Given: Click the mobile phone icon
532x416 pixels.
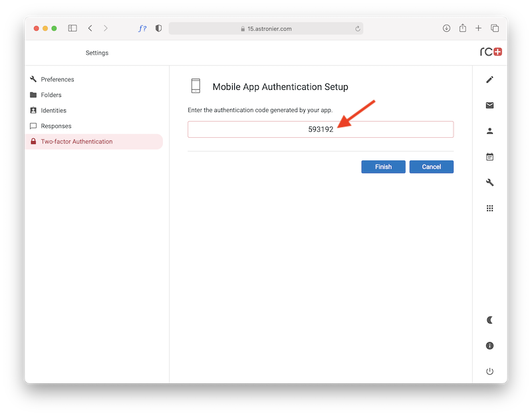Looking at the screenshot, I should click(196, 86).
